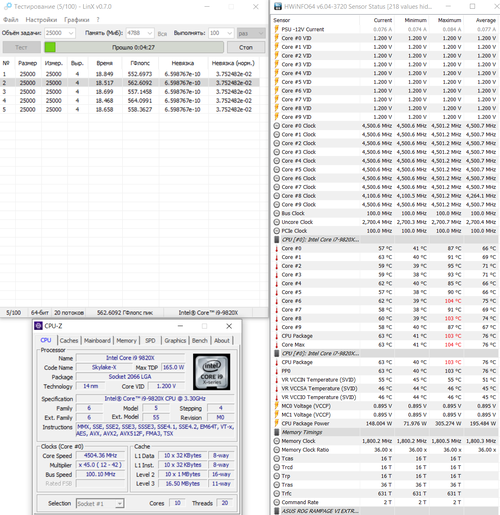The image size is (500, 515).
Task: Click thermometer icon beside VR VCCIN Temperature
Action: coord(276,380)
